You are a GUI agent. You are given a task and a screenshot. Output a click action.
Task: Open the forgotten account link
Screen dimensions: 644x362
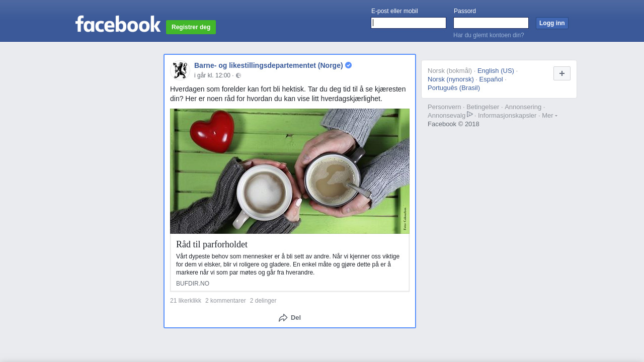coord(488,35)
